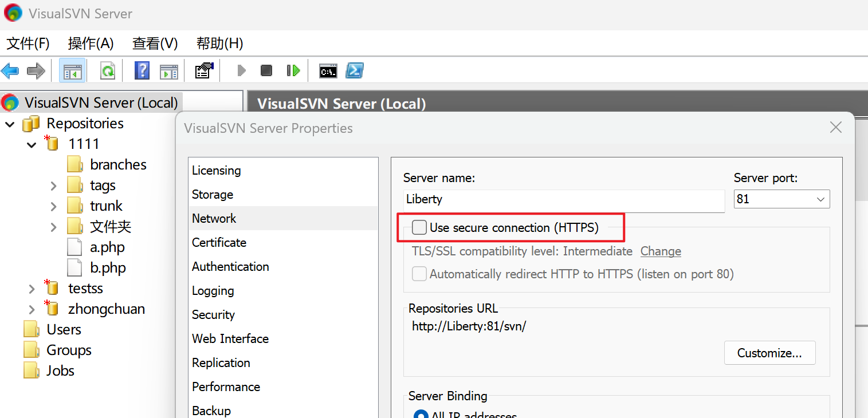Click the Customize... button
The image size is (868, 418).
[x=769, y=353]
